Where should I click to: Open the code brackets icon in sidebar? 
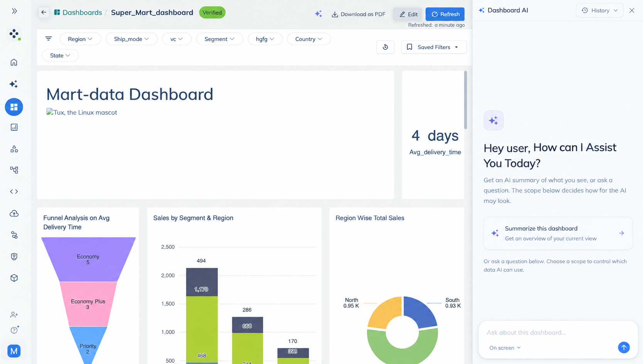[14, 192]
